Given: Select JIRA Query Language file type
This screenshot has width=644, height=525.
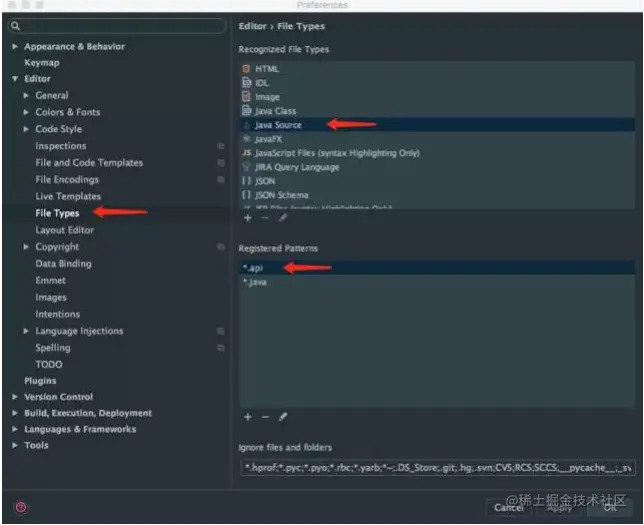Looking at the screenshot, I should click(x=437, y=167).
